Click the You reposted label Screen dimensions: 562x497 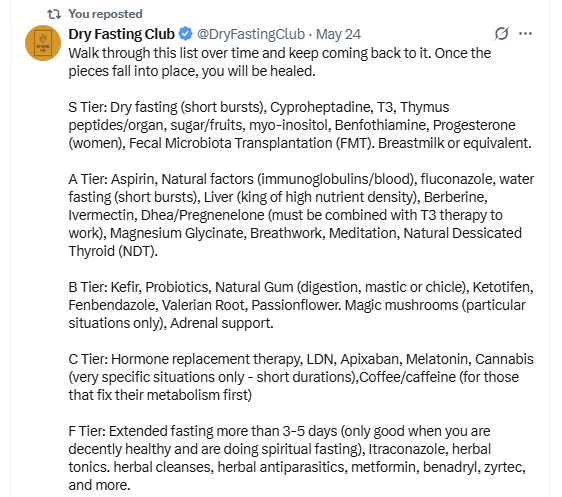pyautogui.click(x=105, y=14)
